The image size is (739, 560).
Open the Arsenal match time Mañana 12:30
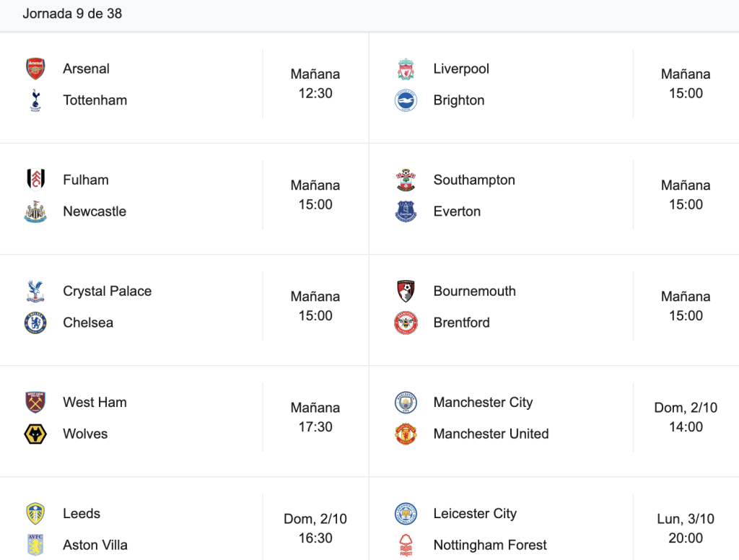click(x=315, y=84)
